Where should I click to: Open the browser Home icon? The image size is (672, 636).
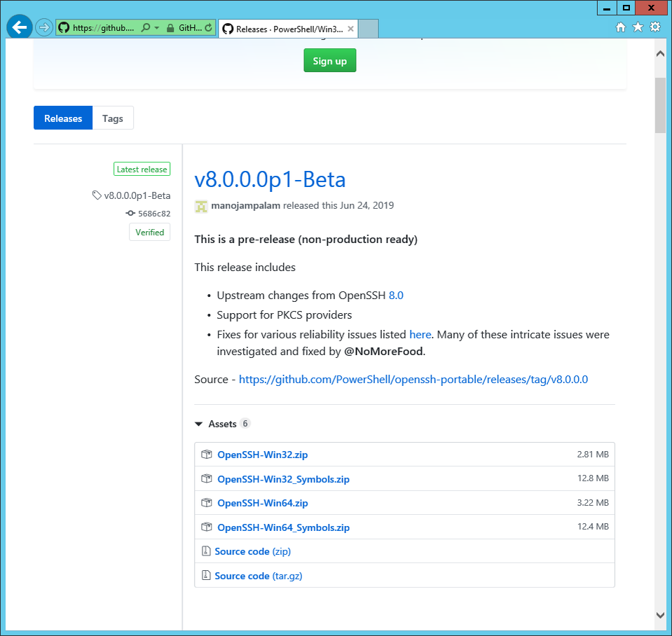point(620,27)
